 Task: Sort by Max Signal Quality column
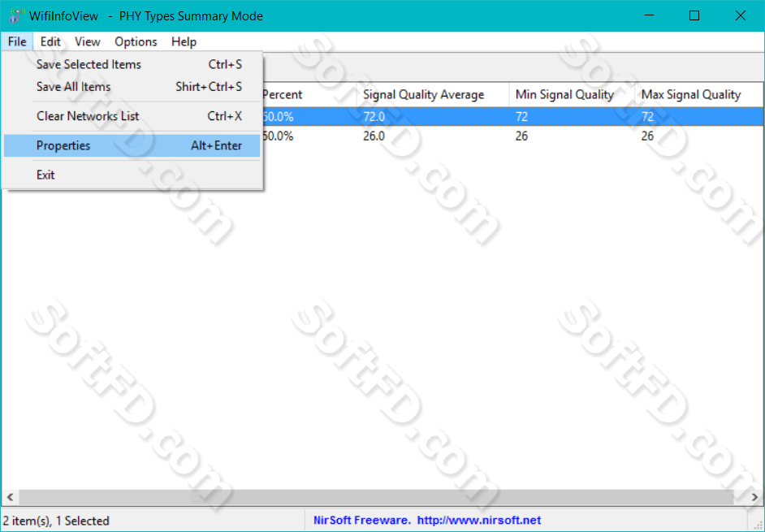(699, 95)
